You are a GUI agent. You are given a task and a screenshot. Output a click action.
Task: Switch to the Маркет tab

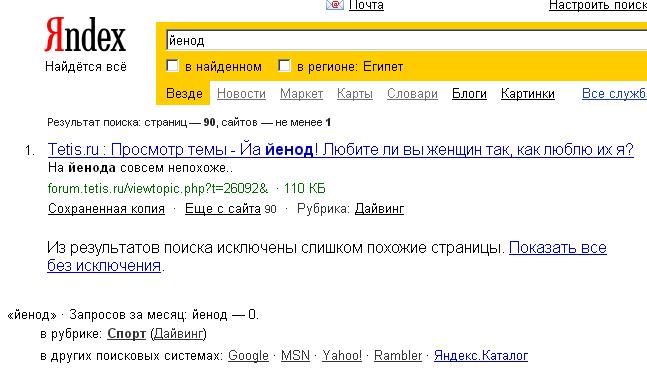coord(301,94)
